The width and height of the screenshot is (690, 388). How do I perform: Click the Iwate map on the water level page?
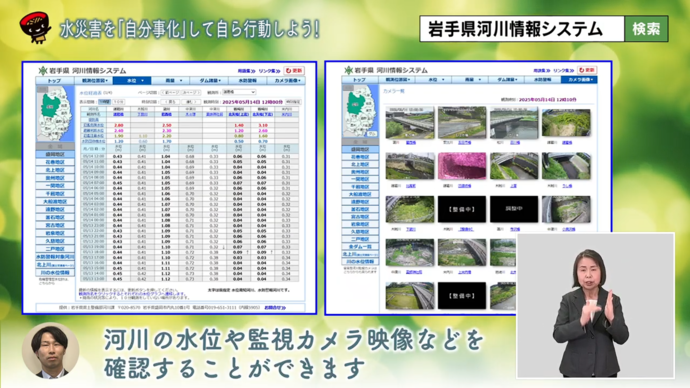pos(55,113)
